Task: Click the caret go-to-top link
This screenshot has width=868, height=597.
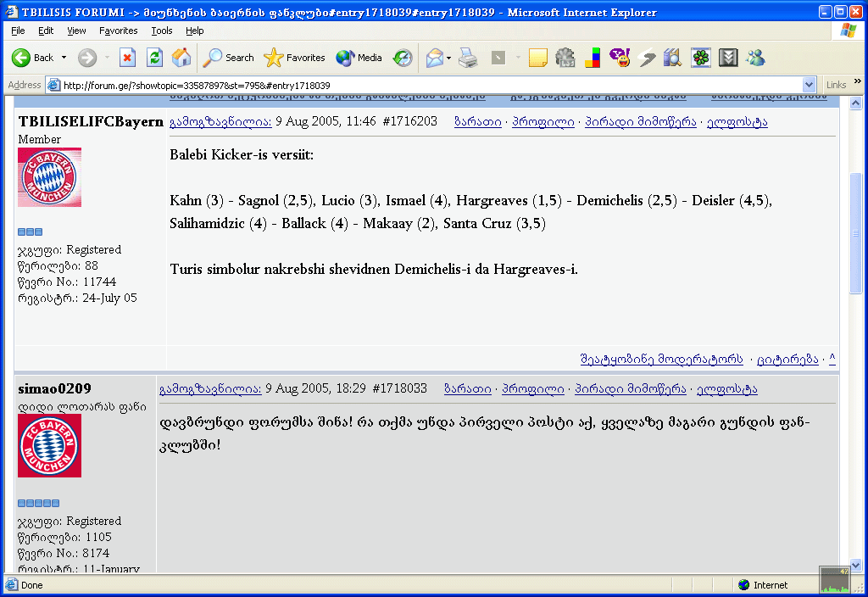Action: [832, 359]
